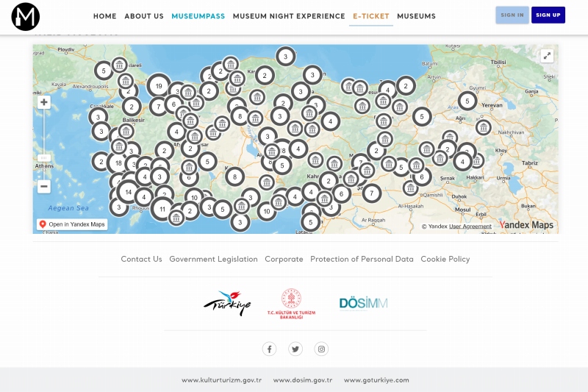This screenshot has height=392, width=588.
Task: Click the Sign Up button
Action: [x=548, y=15]
